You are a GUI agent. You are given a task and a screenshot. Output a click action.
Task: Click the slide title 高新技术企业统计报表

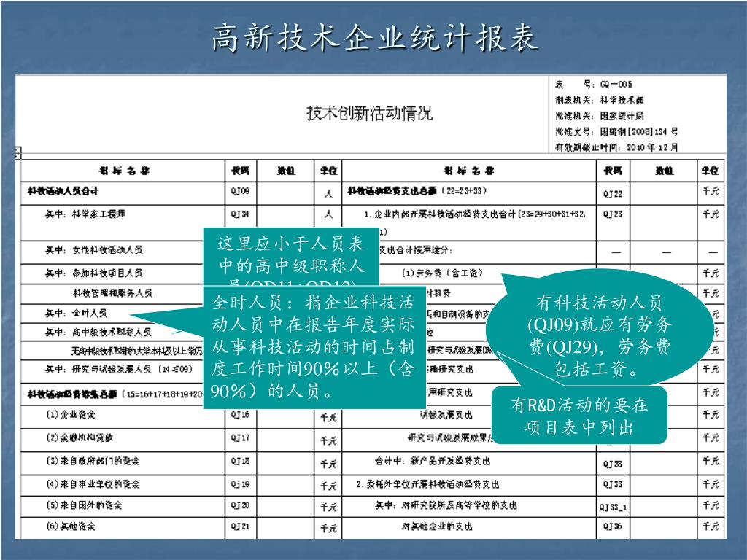(x=374, y=38)
